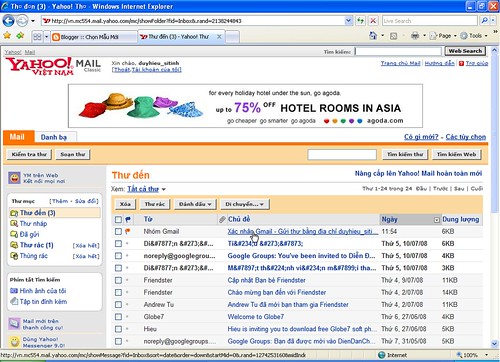Click the Kiểm tra thư button
The width and height of the screenshot is (500, 362).
pos(29,154)
